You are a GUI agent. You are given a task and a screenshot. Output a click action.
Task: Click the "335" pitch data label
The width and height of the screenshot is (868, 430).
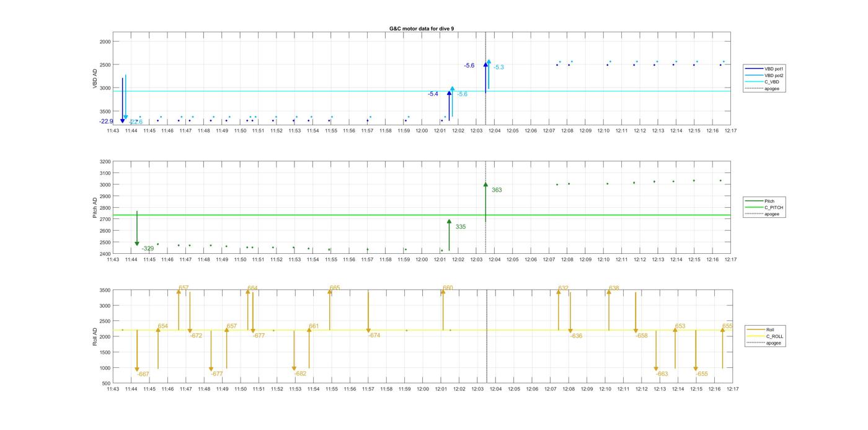point(460,227)
